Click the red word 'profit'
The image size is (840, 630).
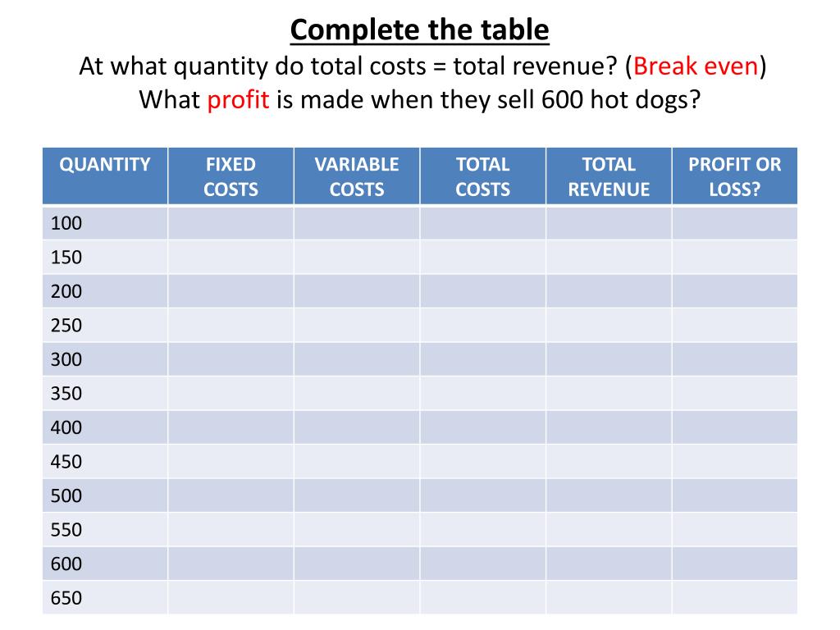pyautogui.click(x=238, y=99)
